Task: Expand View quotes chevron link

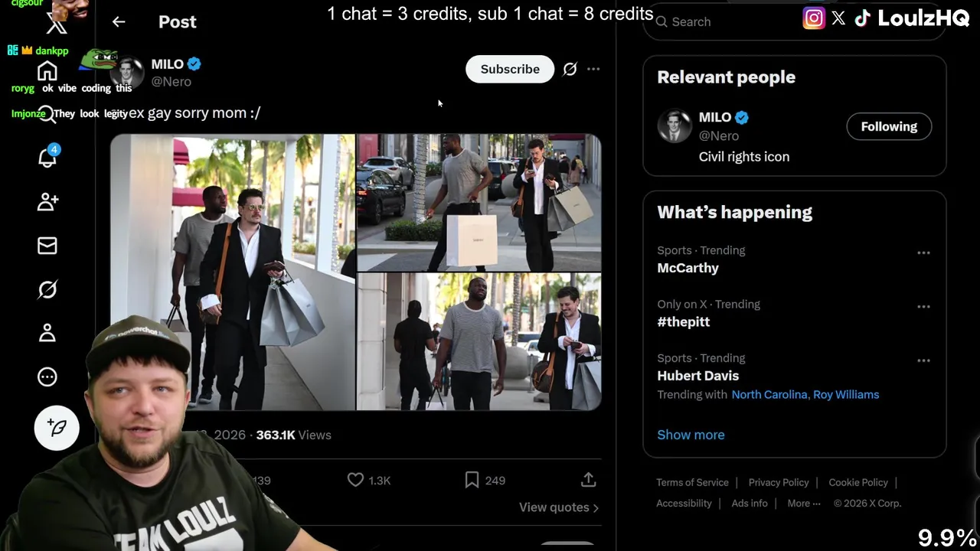Action: [559, 507]
